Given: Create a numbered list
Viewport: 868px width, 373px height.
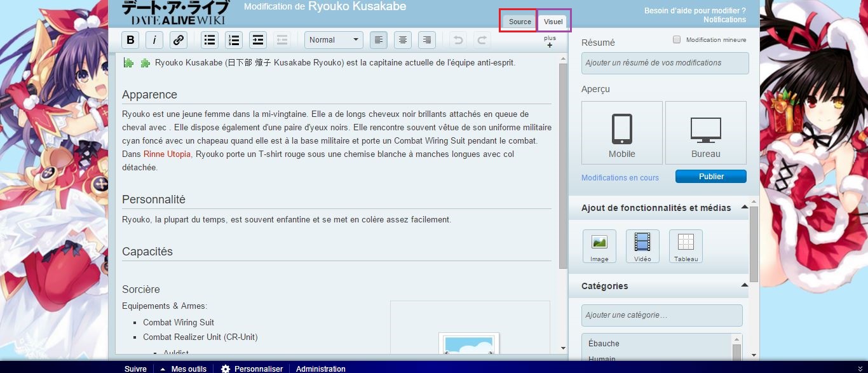Looking at the screenshot, I should [234, 40].
